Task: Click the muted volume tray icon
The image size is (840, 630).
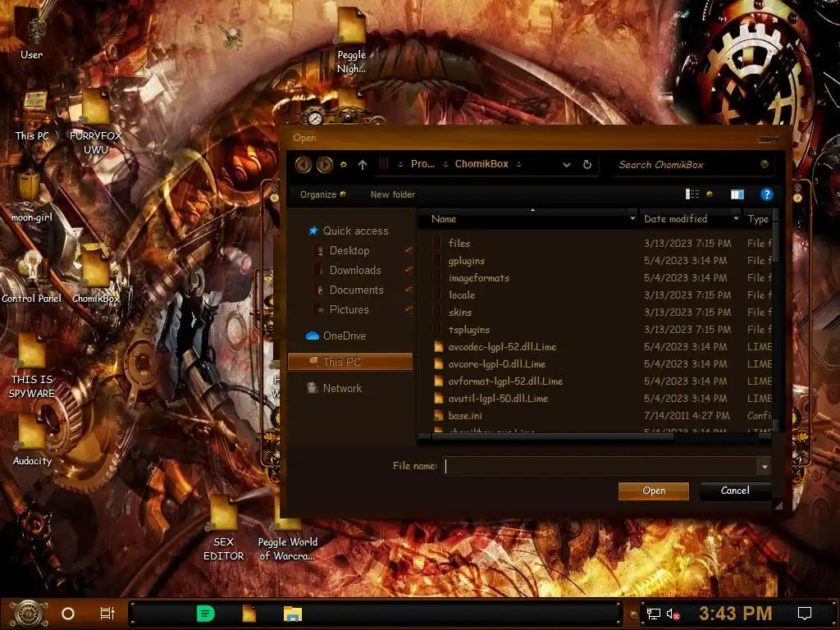Action: pos(673,614)
